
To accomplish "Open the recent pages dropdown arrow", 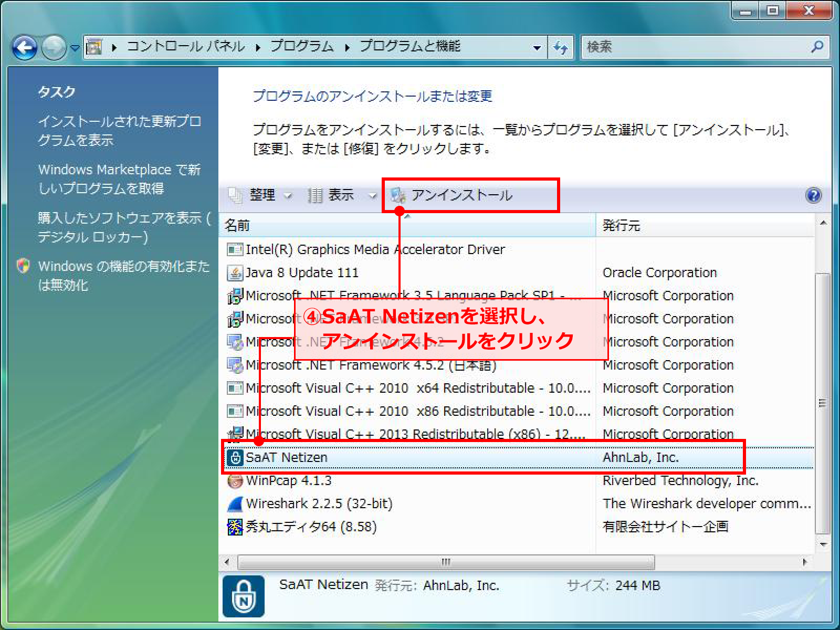I will [75, 48].
